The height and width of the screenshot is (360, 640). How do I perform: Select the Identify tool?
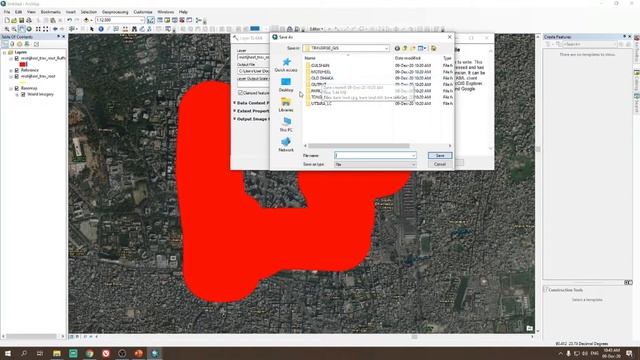[101, 29]
